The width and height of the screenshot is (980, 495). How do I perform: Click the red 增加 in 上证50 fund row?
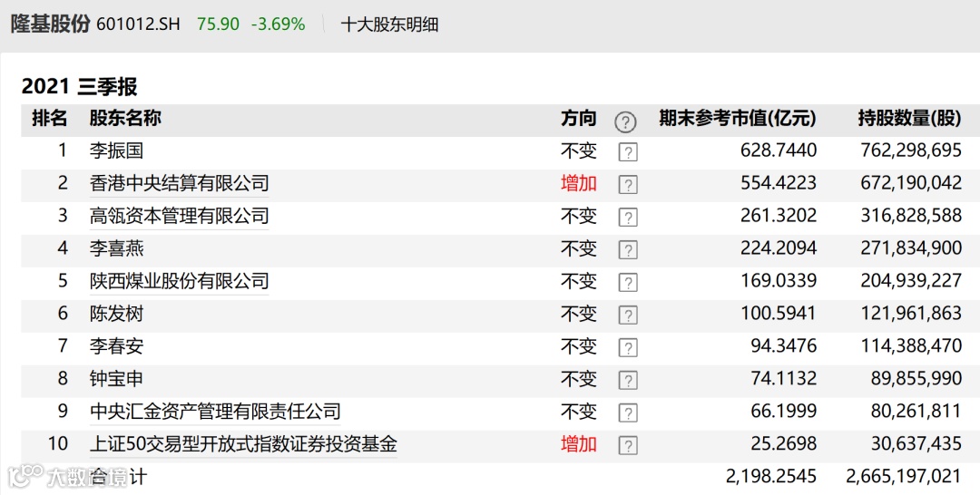click(x=579, y=444)
